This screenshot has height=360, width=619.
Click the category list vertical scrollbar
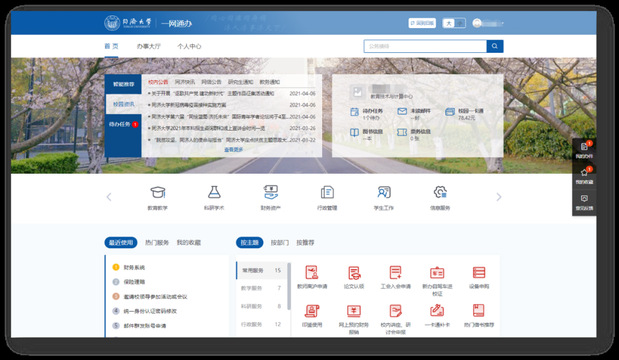pyautogui.click(x=289, y=286)
